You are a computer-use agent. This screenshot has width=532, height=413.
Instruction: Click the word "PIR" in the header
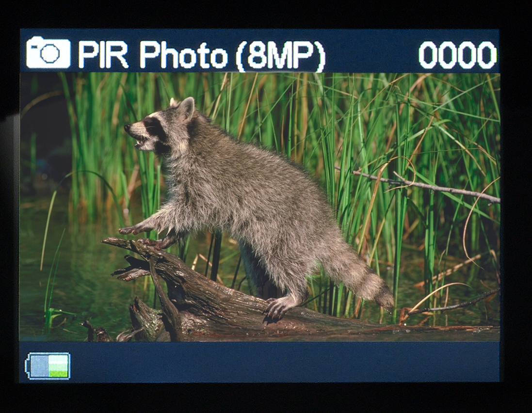pyautogui.click(x=103, y=54)
